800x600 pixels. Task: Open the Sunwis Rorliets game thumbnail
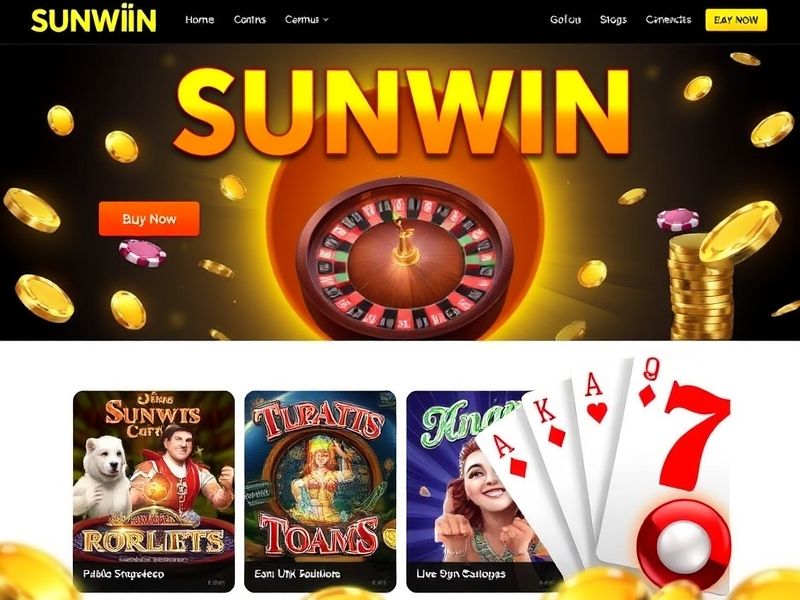(x=154, y=491)
